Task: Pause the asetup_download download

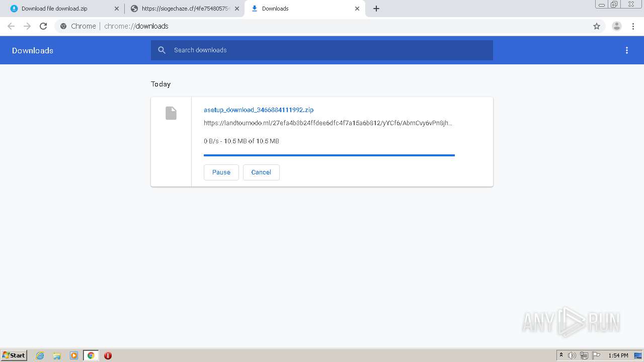Action: click(221, 172)
